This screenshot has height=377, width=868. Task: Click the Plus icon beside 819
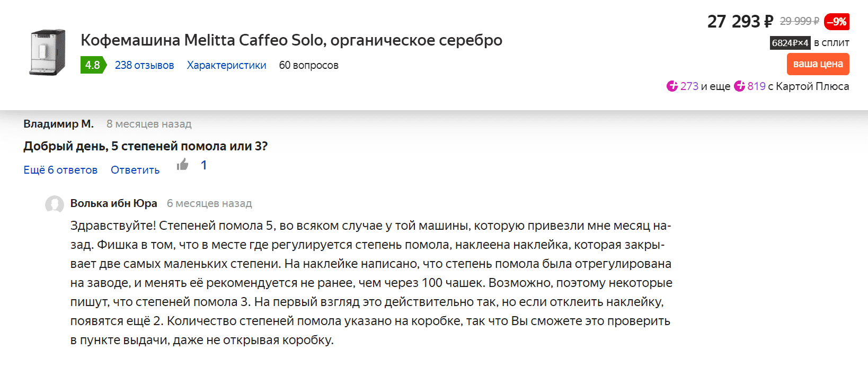(x=739, y=86)
